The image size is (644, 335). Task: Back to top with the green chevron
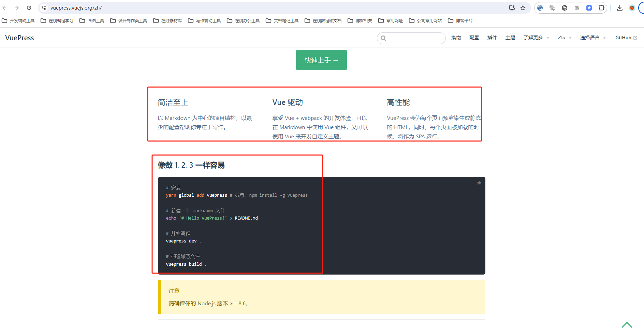click(627, 325)
